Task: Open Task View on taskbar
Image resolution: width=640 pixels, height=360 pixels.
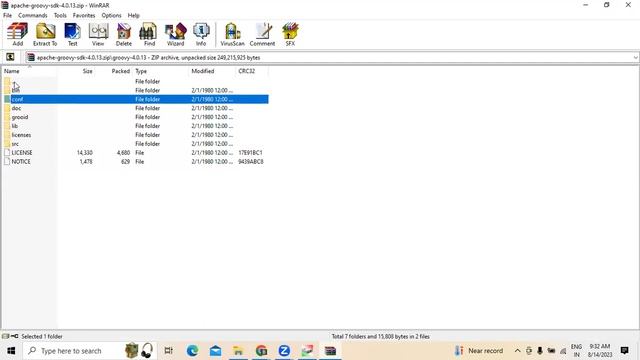Action: pos(168,351)
